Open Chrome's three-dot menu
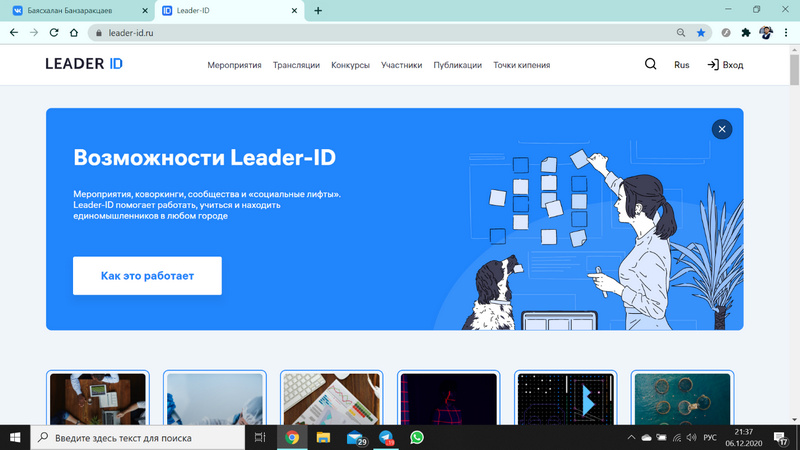This screenshot has width=800, height=450. click(787, 32)
